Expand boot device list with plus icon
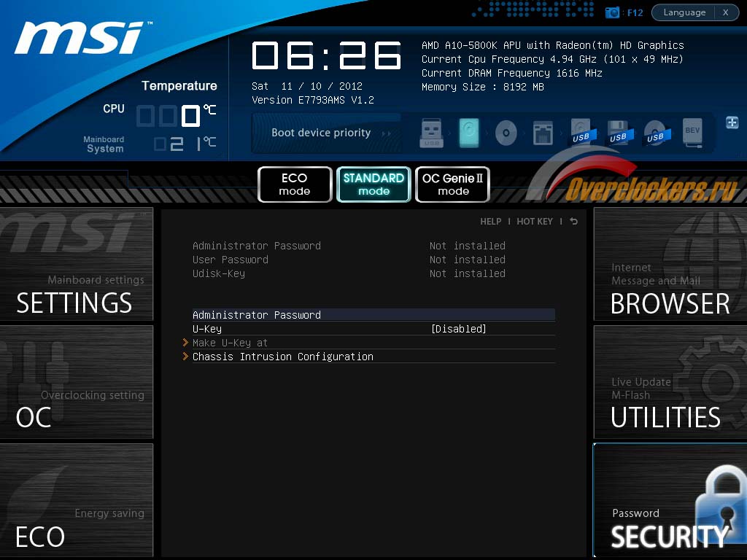The height and width of the screenshot is (560, 747). click(732, 122)
